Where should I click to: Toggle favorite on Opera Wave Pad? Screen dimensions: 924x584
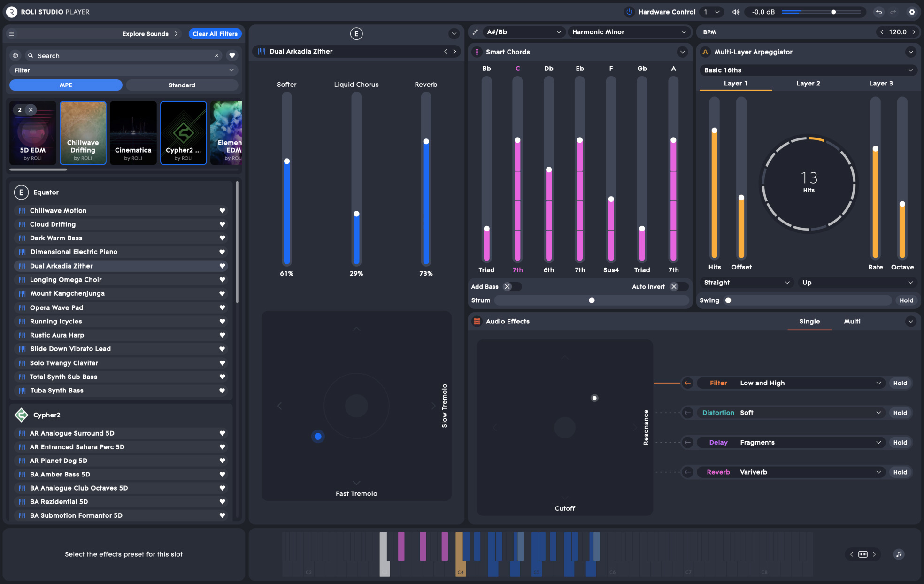tap(222, 308)
